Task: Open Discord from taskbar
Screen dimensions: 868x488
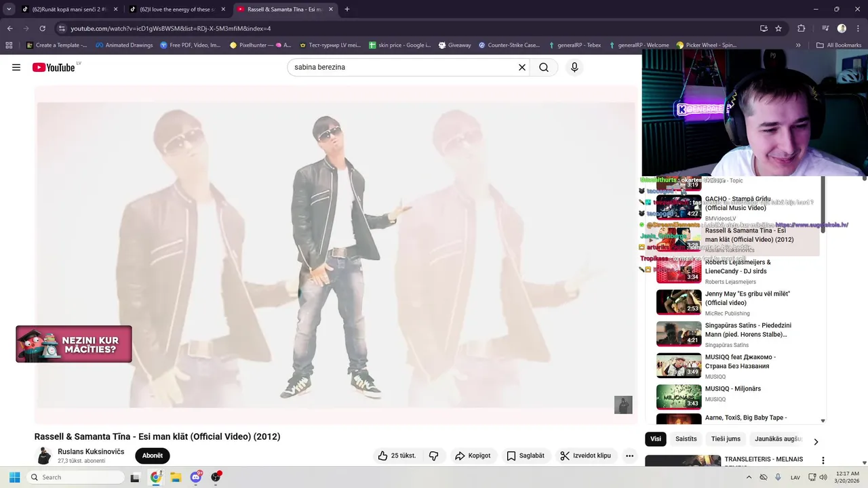Action: [196, 477]
